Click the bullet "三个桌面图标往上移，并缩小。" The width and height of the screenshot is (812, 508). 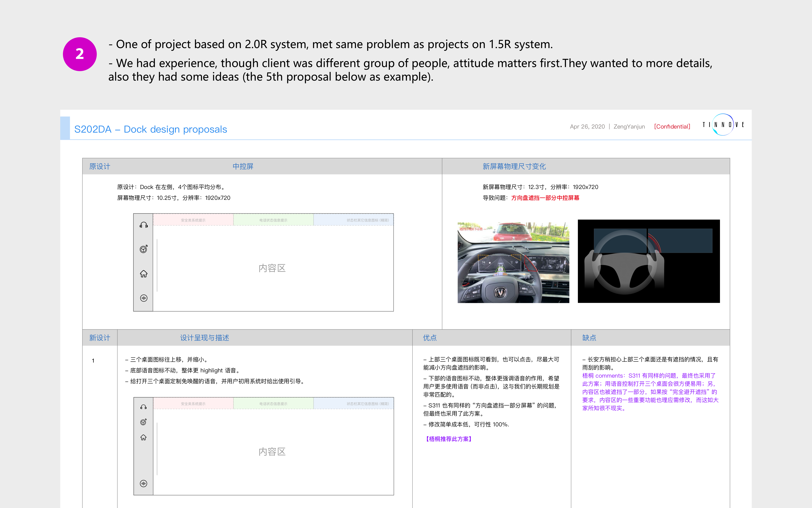(x=167, y=359)
